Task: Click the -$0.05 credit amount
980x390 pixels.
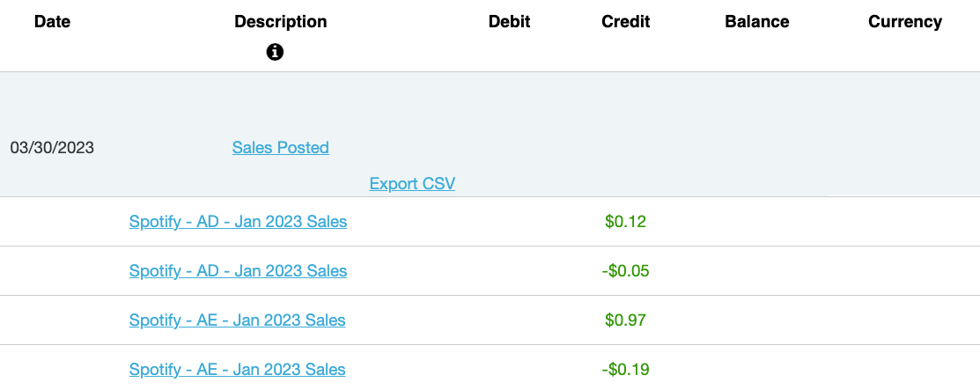Action: click(626, 270)
